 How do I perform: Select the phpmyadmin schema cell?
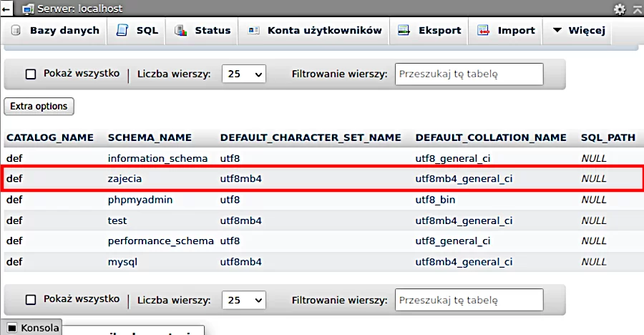[140, 200]
